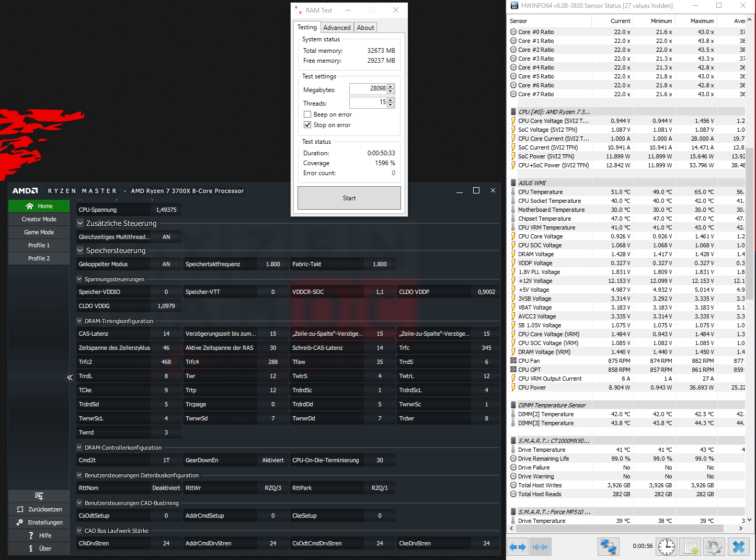
Task: Select Home in Ryzen Master sidebar
Action: click(39, 206)
